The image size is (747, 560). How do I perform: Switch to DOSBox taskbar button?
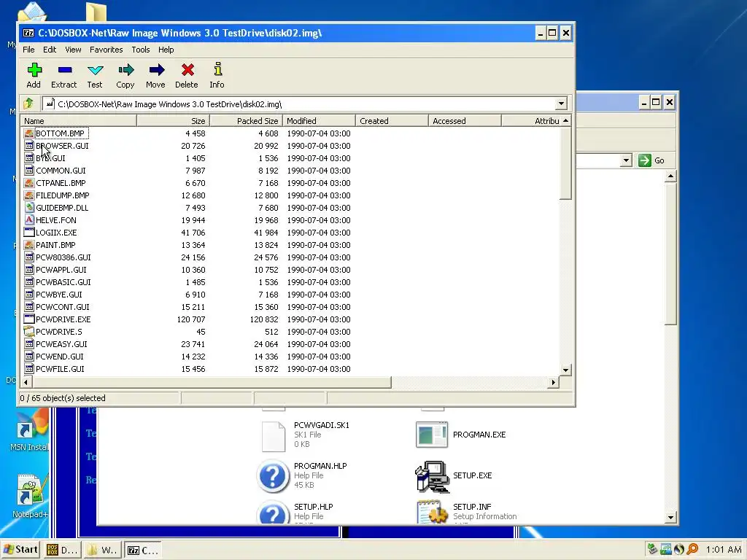point(62,550)
